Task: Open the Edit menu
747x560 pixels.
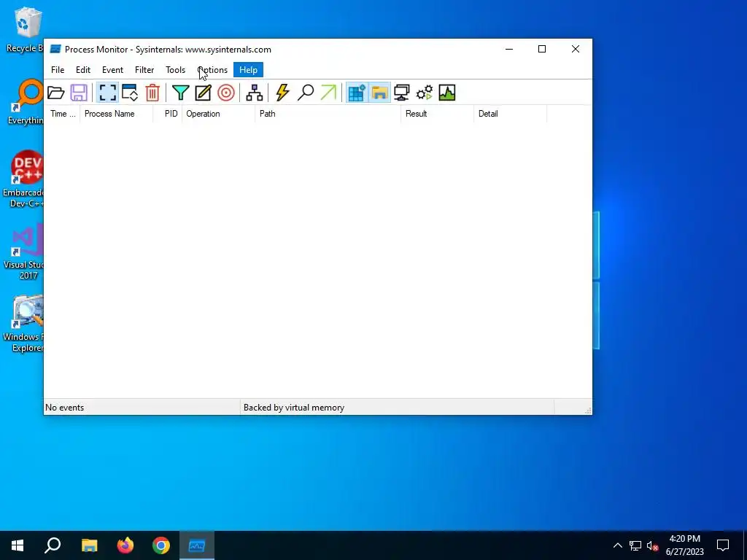Action: (83, 70)
